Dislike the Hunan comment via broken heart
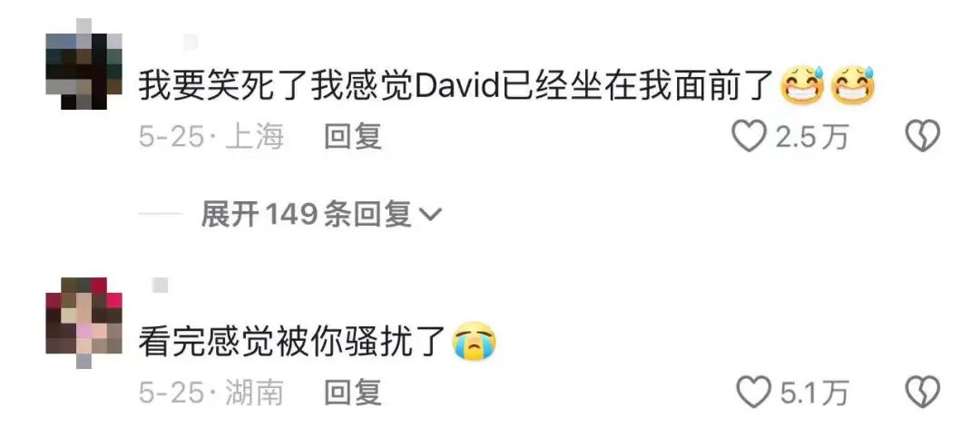The width and height of the screenshot is (980, 446). 923,393
